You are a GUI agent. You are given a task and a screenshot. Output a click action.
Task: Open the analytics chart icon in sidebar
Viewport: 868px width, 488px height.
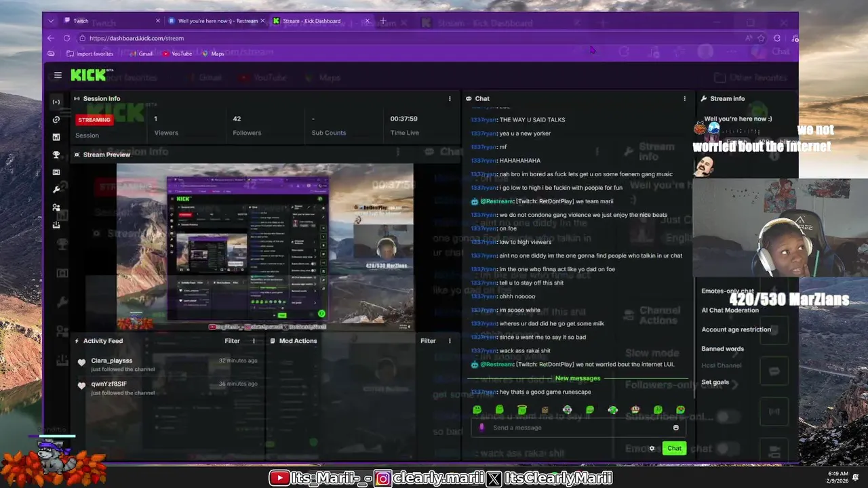(56, 137)
